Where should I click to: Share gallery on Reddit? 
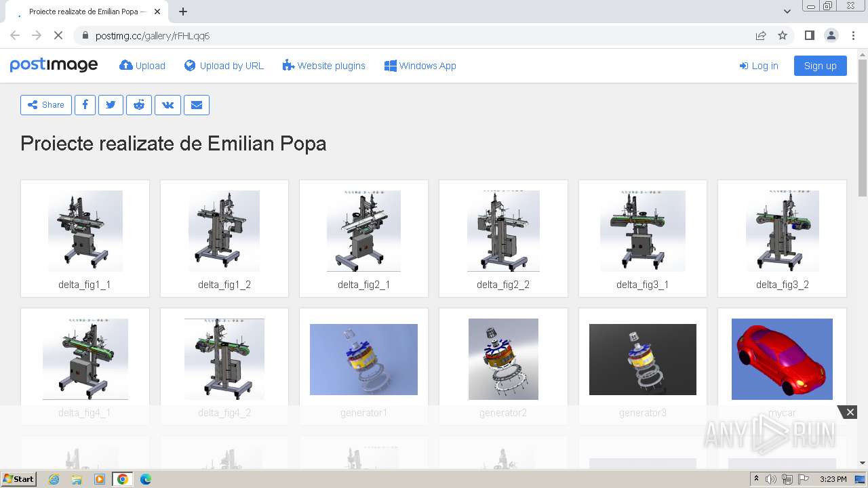point(139,105)
